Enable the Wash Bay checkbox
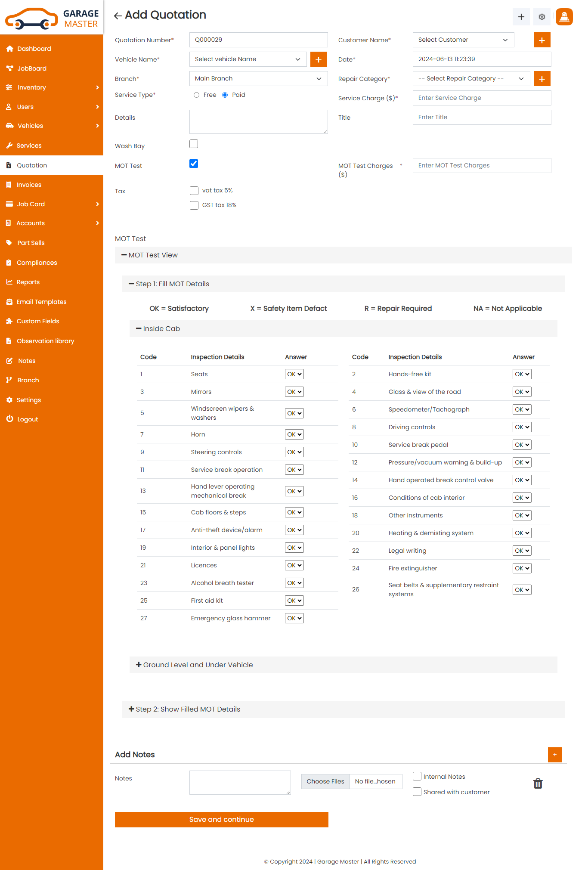588x870 pixels. 194,144
